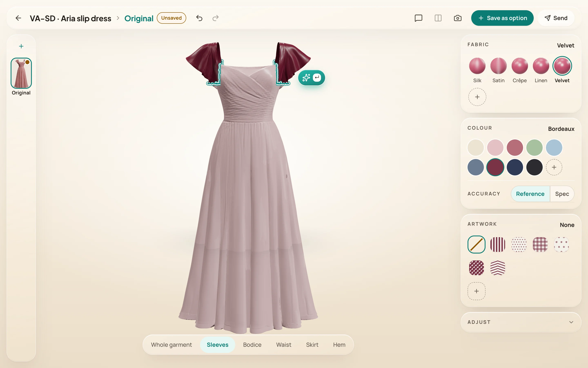Select the Silk fabric ball
The image size is (588, 368).
click(x=477, y=66)
